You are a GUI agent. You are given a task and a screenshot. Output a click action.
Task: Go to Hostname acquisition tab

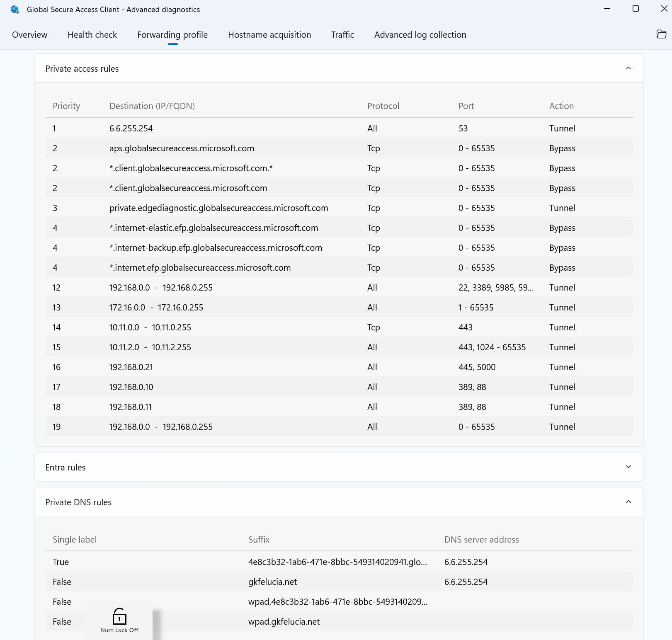point(269,35)
